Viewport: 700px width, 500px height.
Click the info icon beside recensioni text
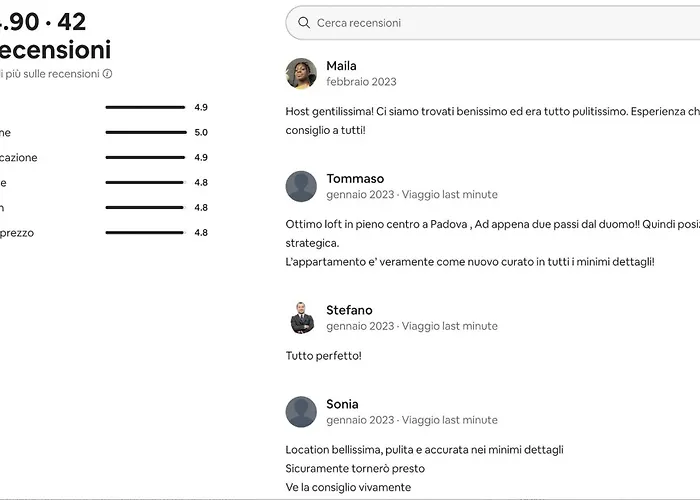pos(108,74)
